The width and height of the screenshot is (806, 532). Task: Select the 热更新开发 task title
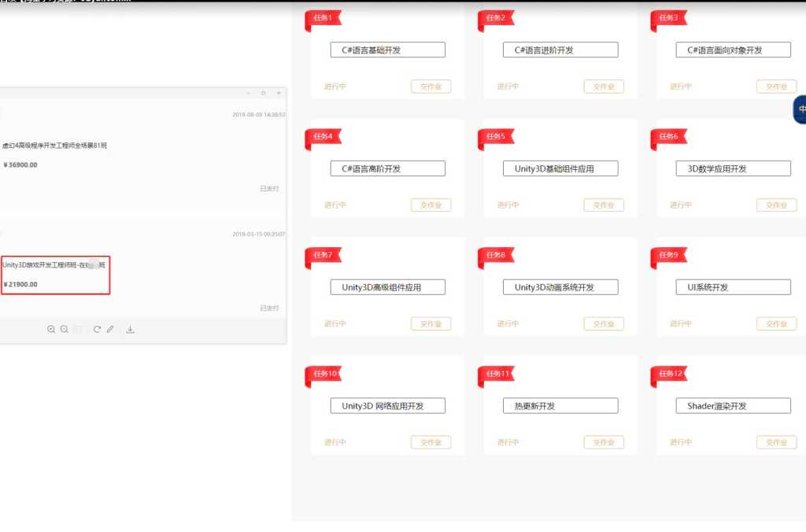pyautogui.click(x=560, y=405)
